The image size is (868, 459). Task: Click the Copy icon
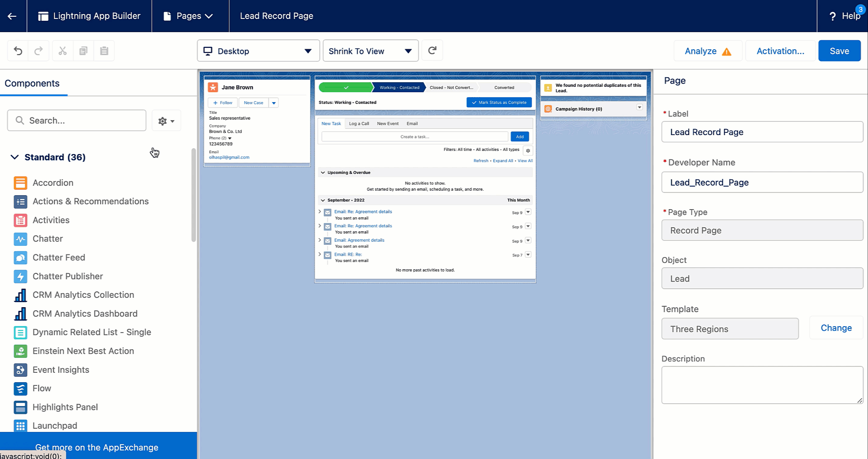tap(83, 51)
